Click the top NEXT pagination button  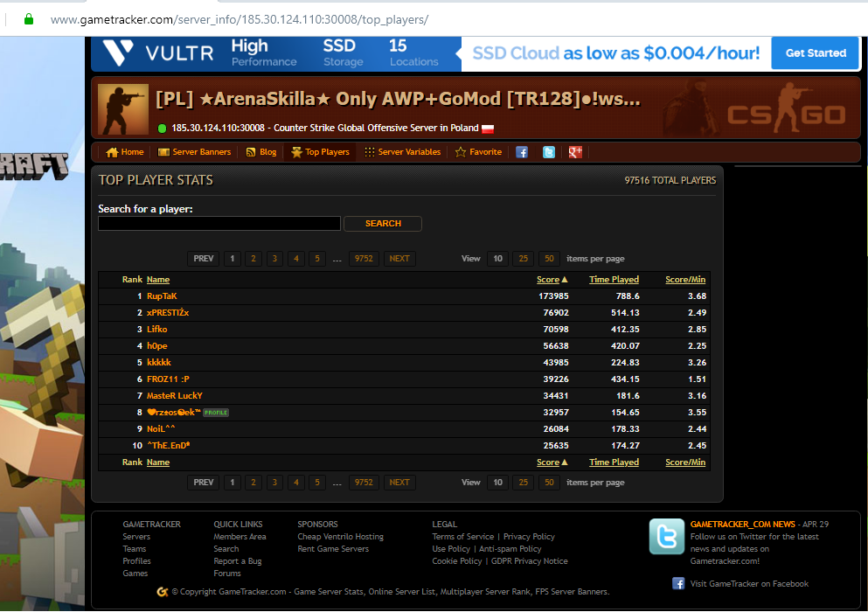pyautogui.click(x=399, y=259)
